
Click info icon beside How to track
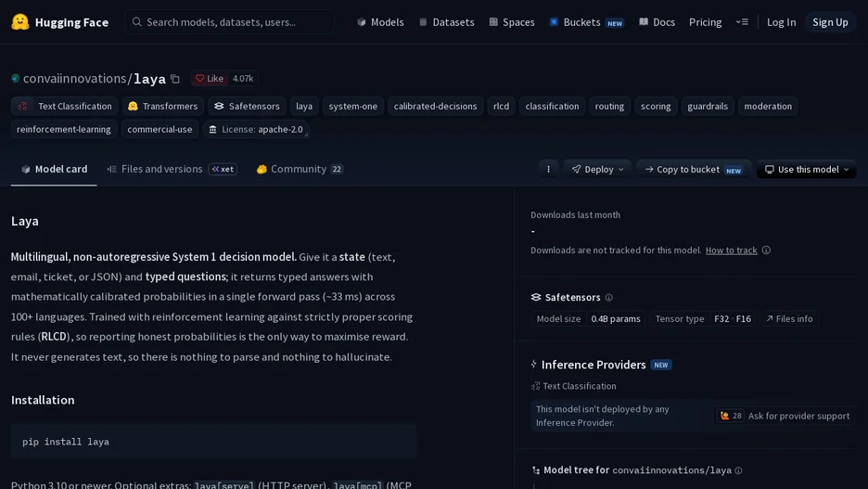tap(766, 251)
